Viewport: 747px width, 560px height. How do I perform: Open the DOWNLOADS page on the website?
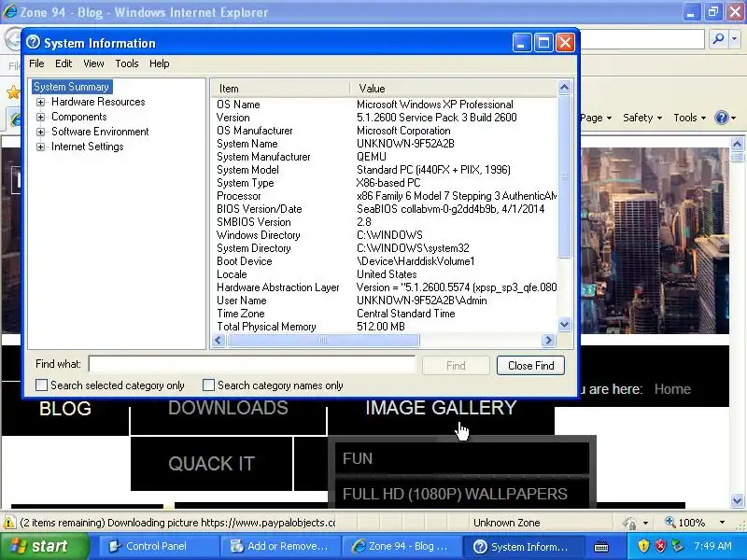point(228,408)
